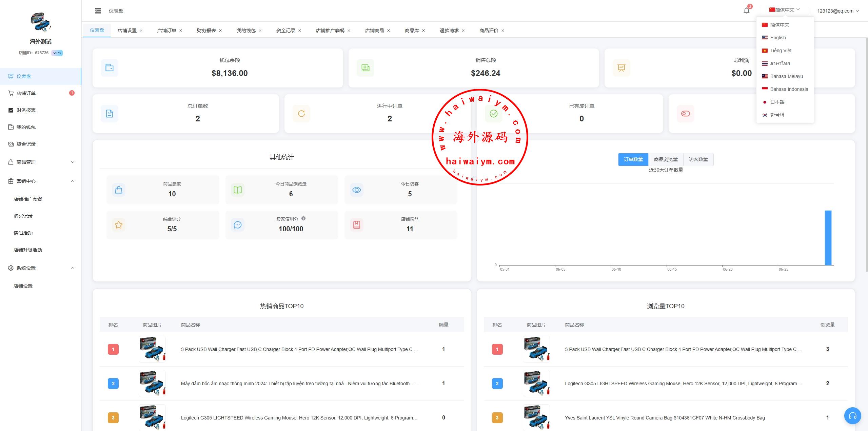This screenshot has width=868, height=431.
Task: Open 店铺订单 in the sidebar
Action: coord(26,93)
